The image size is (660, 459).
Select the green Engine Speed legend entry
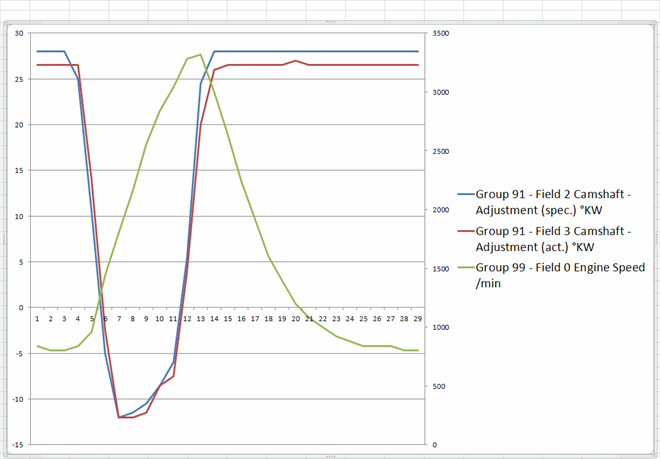[551, 275]
